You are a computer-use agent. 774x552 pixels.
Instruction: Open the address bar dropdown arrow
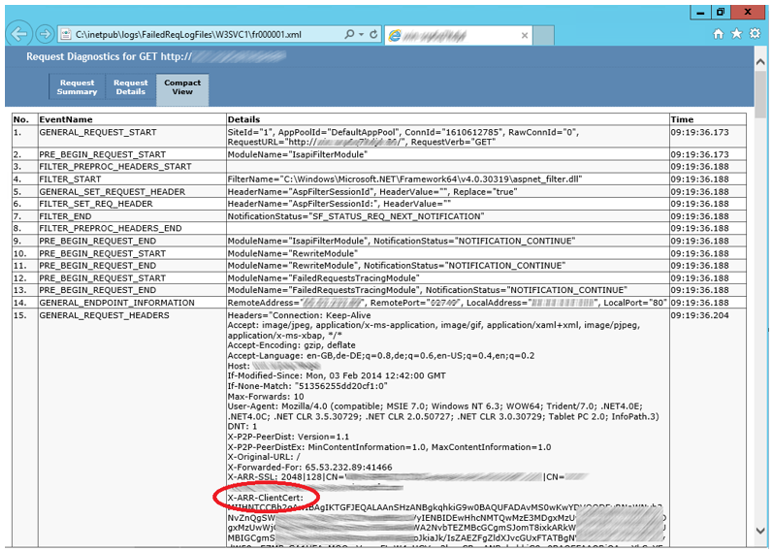click(362, 35)
